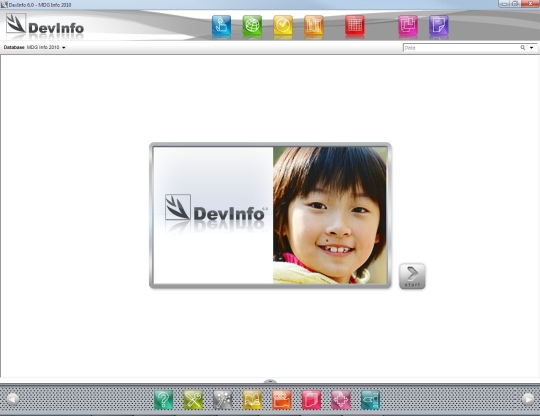Viewport: 540px width, 416px height.
Task: Click the blue Indicator hand-pointer icon
Action: tap(221, 25)
